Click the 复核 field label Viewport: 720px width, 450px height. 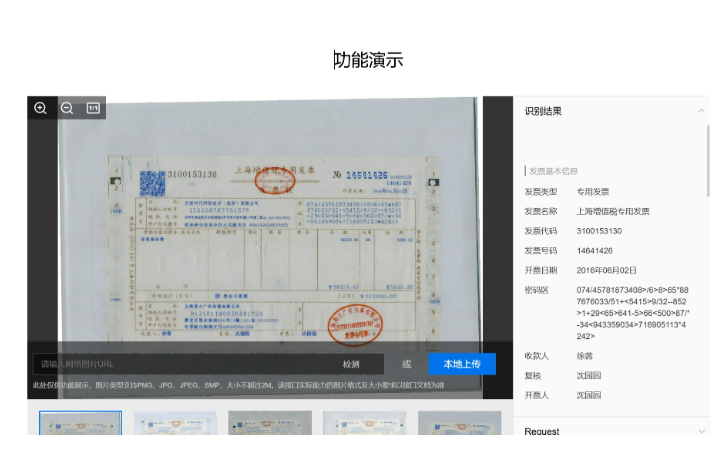tap(533, 376)
